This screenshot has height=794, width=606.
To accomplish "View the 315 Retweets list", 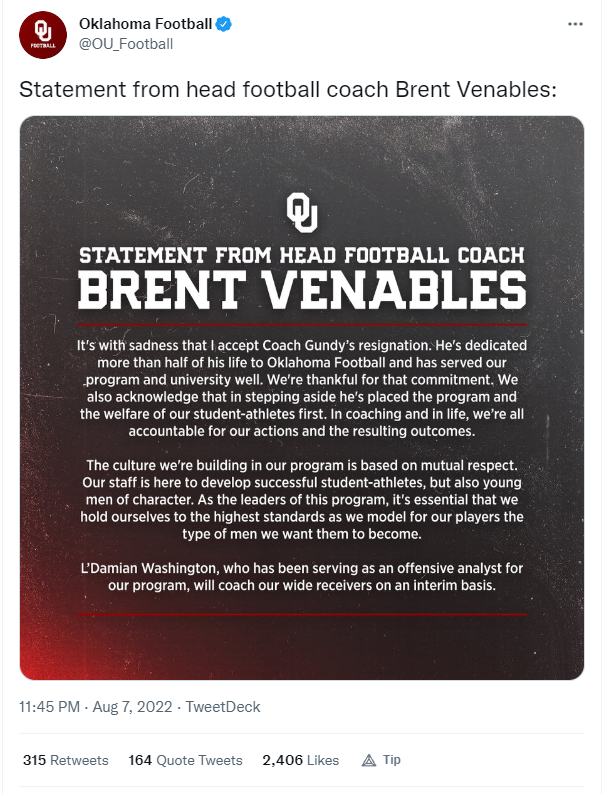I will pos(66,760).
